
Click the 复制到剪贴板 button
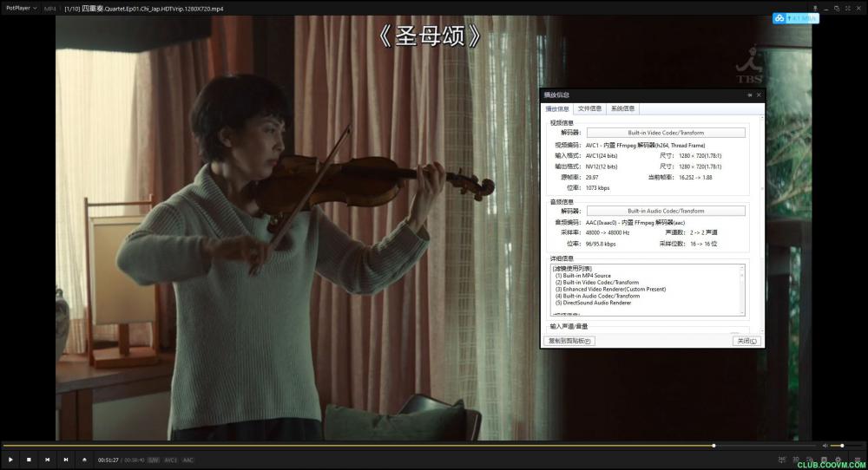click(569, 341)
